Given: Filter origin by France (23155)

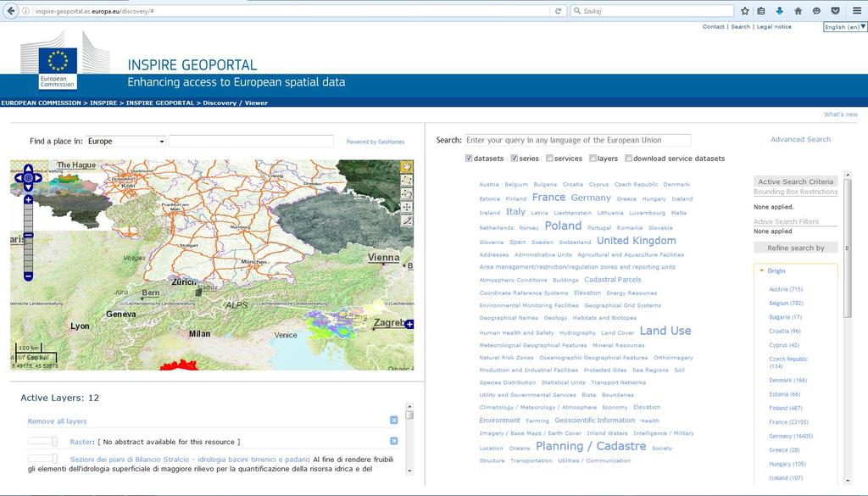Looking at the screenshot, I should [x=789, y=422].
